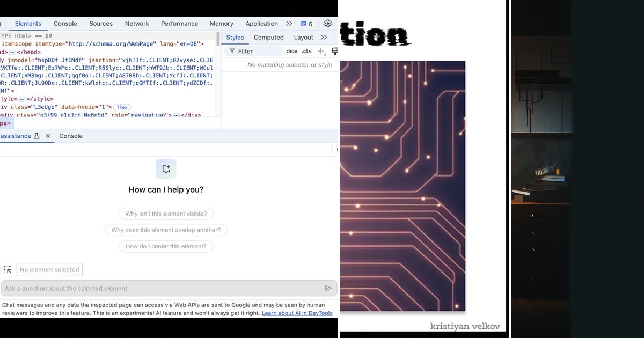Open the Learn about AI in DevTools link
The width and height of the screenshot is (644, 338).
click(297, 312)
